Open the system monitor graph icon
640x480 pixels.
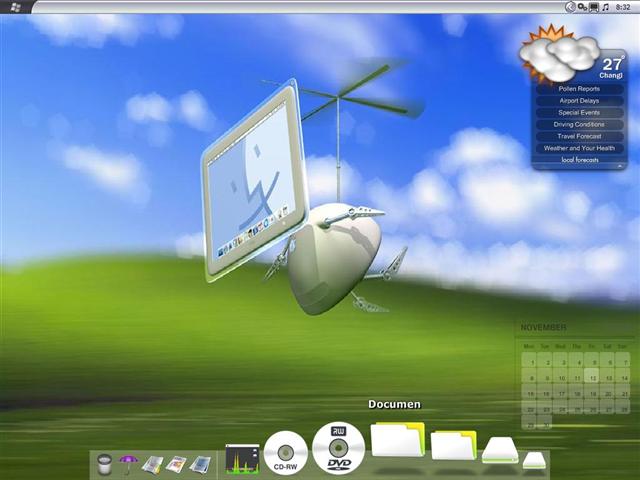tap(242, 459)
